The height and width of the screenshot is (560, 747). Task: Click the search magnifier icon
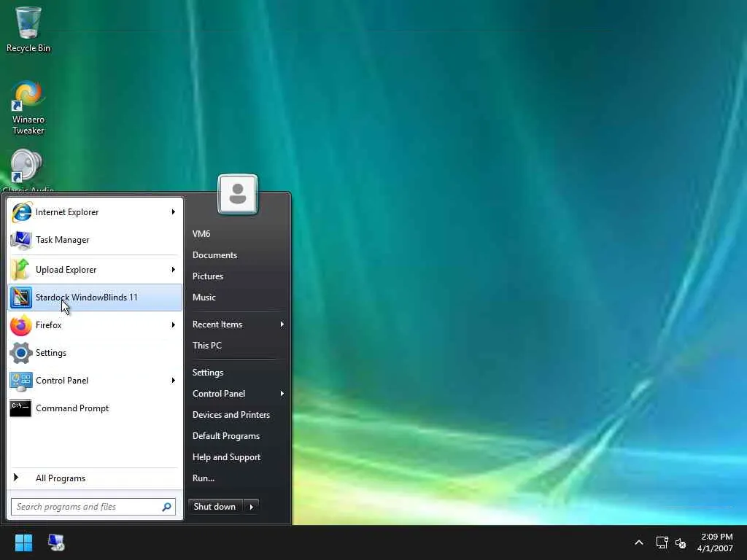point(167,507)
